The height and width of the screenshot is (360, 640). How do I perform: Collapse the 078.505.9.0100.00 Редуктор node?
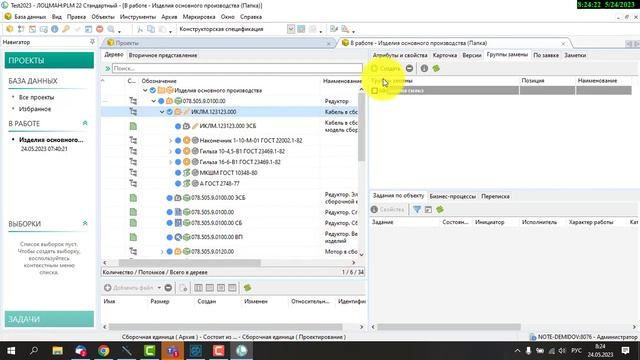pyautogui.click(x=153, y=101)
